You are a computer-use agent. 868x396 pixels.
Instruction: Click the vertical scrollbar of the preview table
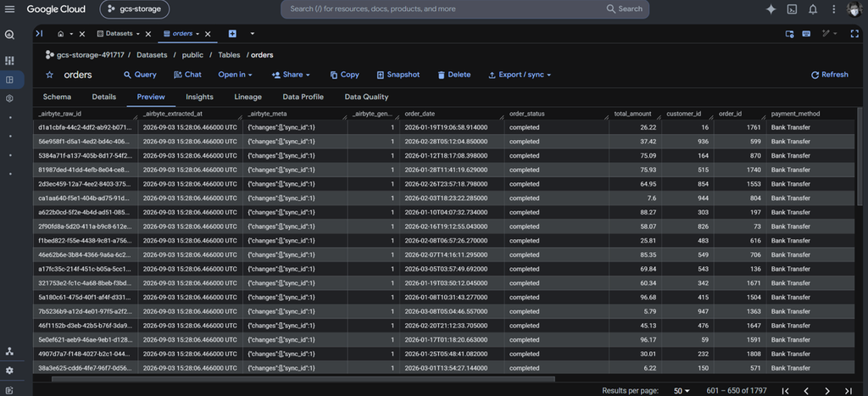point(859,157)
